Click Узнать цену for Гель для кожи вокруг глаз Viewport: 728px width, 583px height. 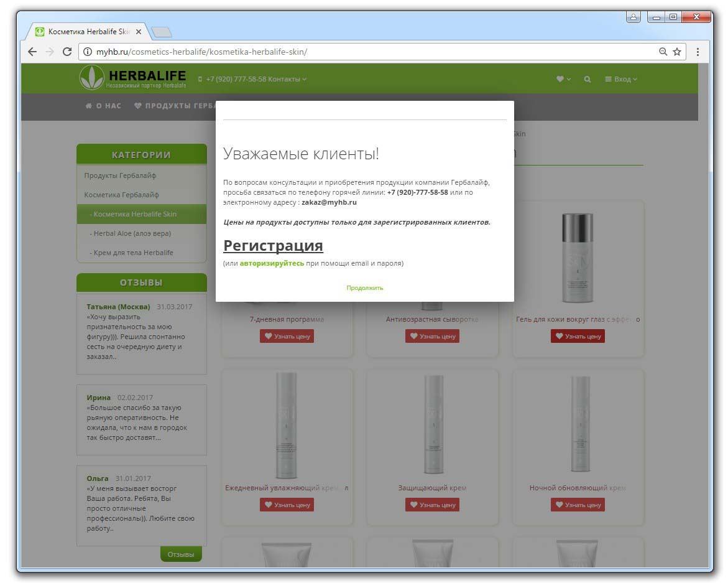(578, 337)
